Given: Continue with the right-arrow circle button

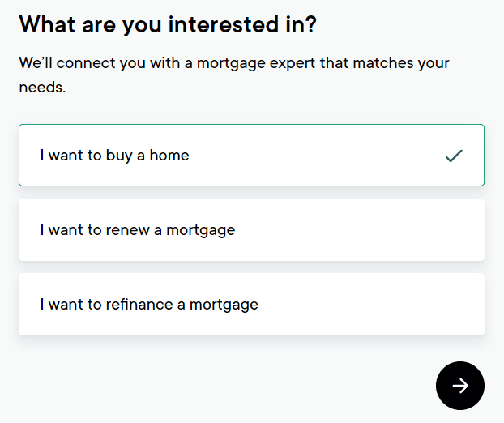Looking at the screenshot, I should pos(459,386).
